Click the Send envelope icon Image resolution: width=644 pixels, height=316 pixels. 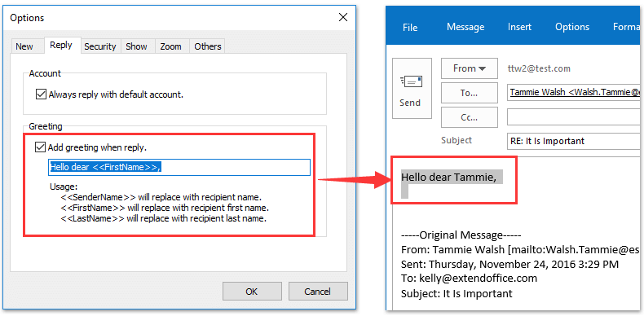click(411, 81)
